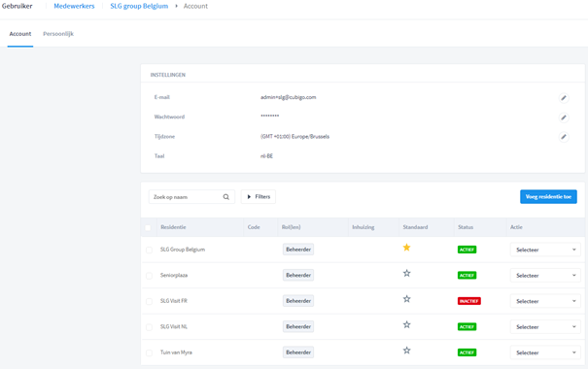Check the SLG Visit FR row checkbox

click(149, 301)
